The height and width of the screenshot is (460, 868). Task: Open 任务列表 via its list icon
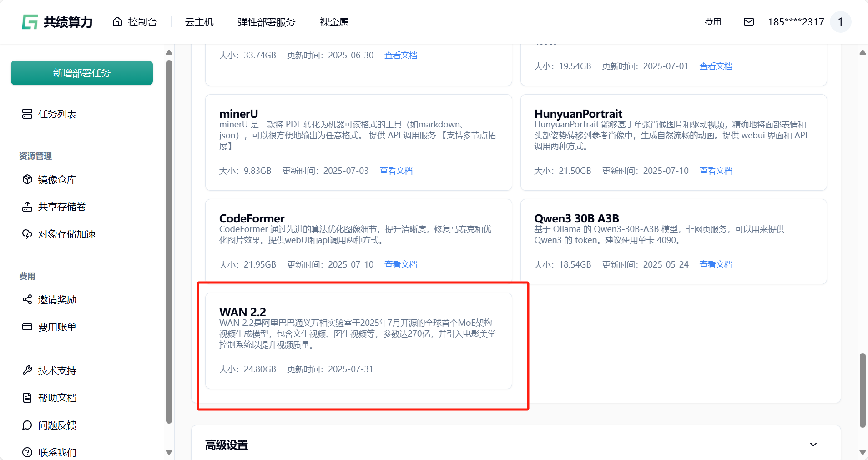point(27,114)
